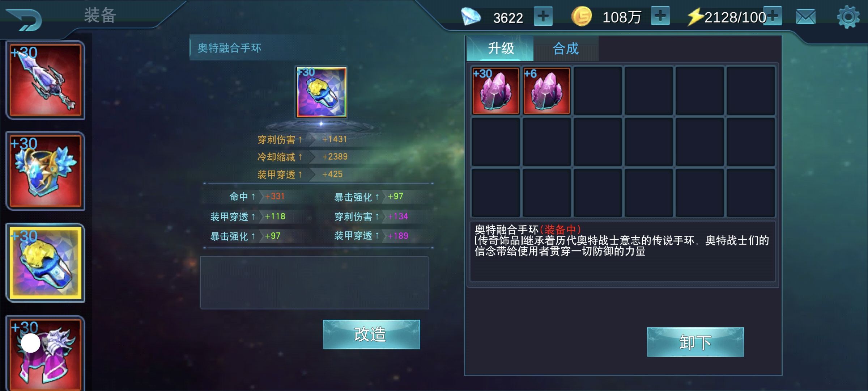Switch to the 合成 tab
Image resolution: width=868 pixels, height=391 pixels.
(x=566, y=48)
